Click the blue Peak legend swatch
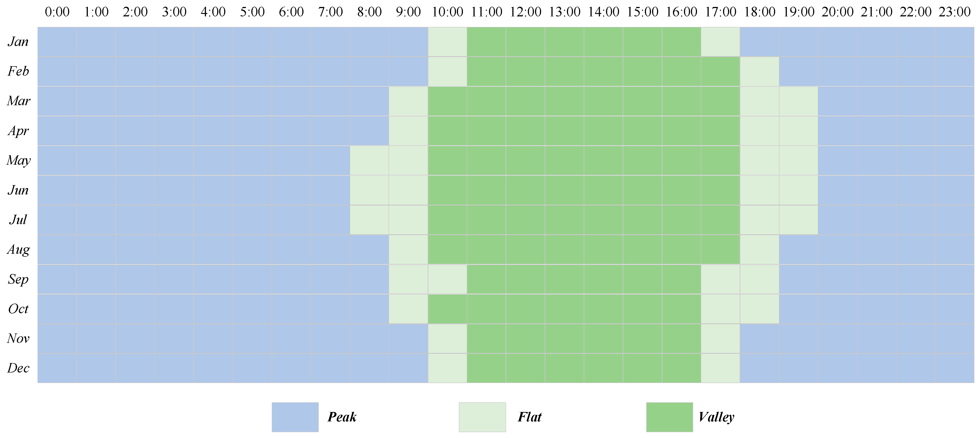 (295, 417)
